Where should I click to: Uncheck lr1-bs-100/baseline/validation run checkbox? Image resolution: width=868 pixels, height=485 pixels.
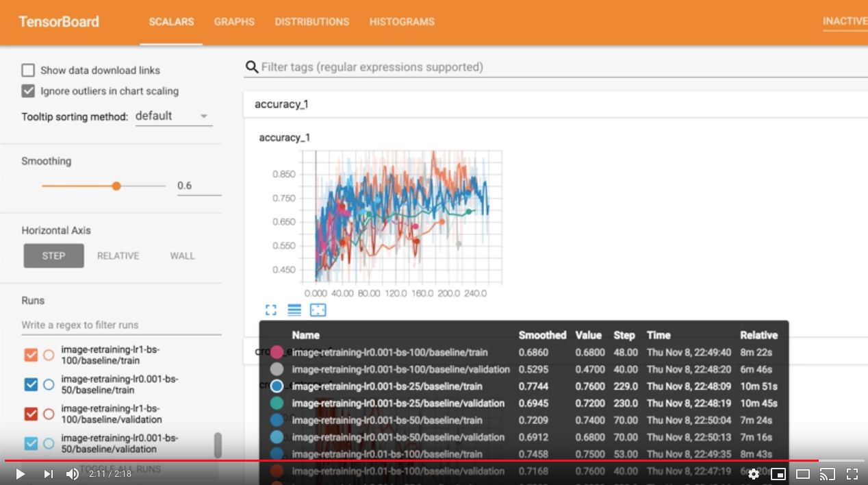[31, 414]
